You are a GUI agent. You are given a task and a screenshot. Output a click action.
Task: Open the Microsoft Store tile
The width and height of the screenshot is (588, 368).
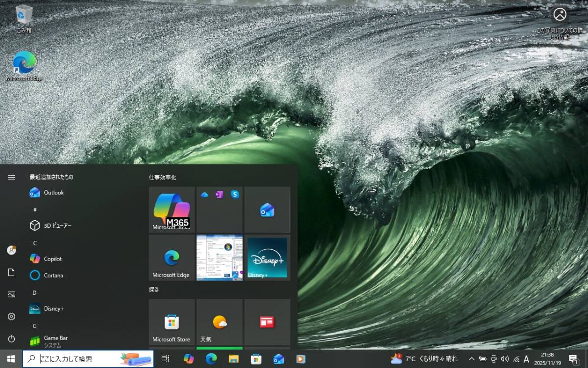[x=171, y=322]
